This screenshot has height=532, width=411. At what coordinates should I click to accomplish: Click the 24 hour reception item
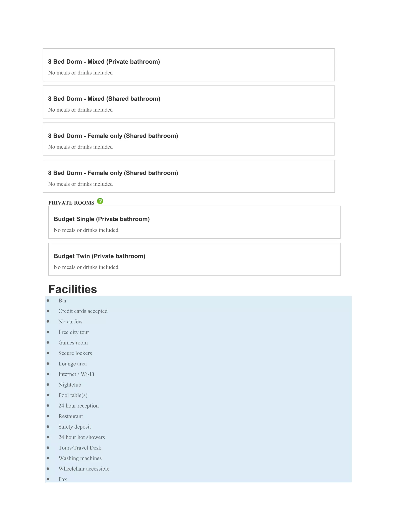(78, 406)
